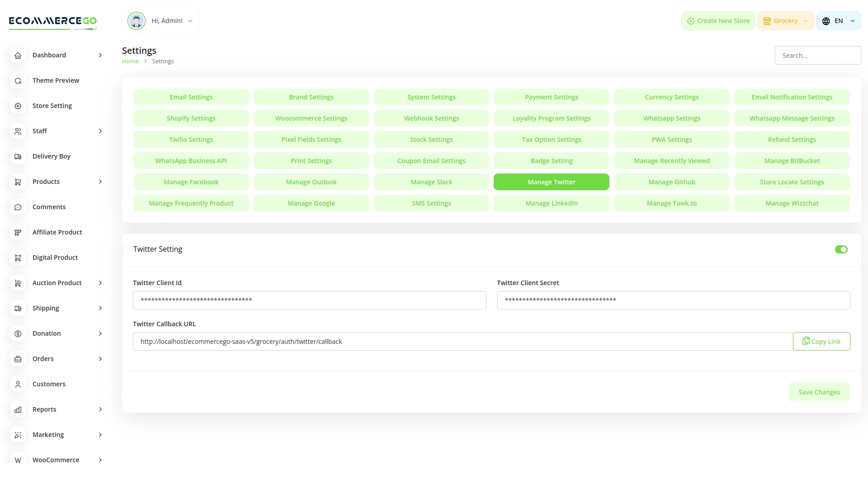
Task: Click the Create New Store button
Action: click(718, 20)
